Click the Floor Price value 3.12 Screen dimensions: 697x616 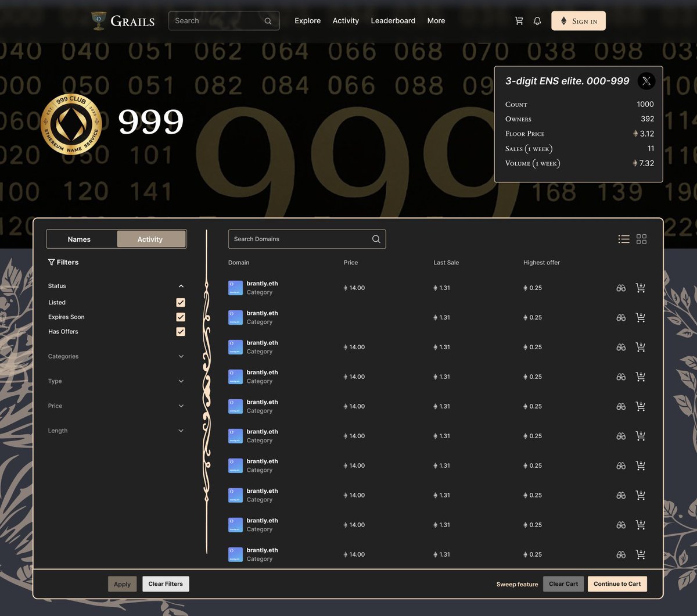click(646, 134)
